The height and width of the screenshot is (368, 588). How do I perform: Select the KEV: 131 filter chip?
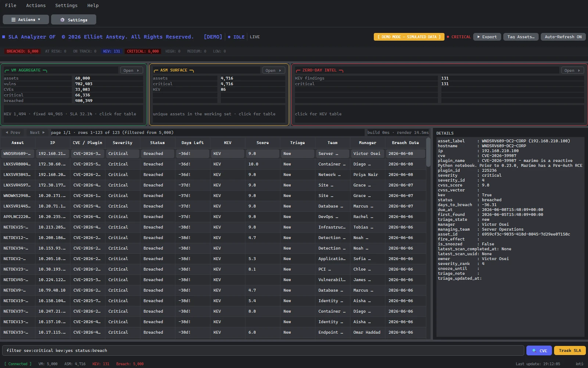112,52
